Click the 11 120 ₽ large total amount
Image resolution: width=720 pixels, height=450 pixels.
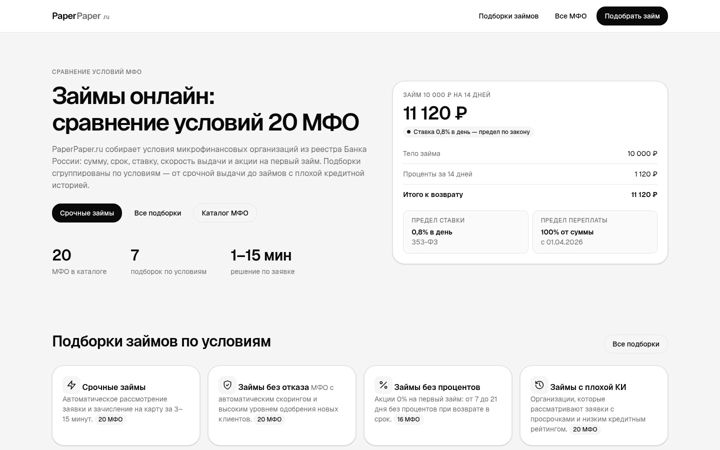[435, 113]
